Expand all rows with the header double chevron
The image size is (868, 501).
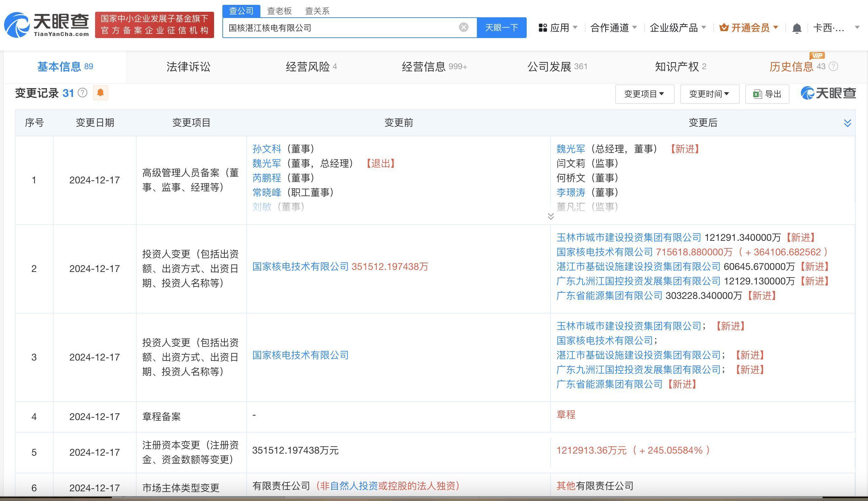847,123
